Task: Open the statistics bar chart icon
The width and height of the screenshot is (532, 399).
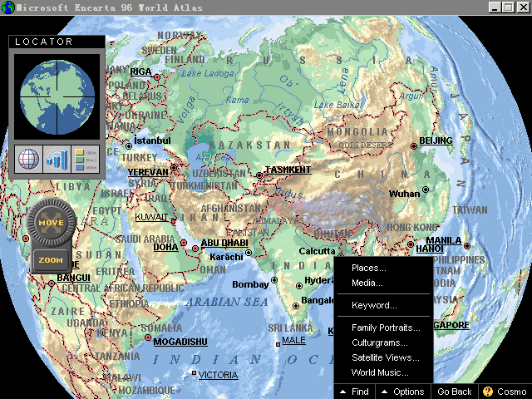Action: click(x=57, y=159)
